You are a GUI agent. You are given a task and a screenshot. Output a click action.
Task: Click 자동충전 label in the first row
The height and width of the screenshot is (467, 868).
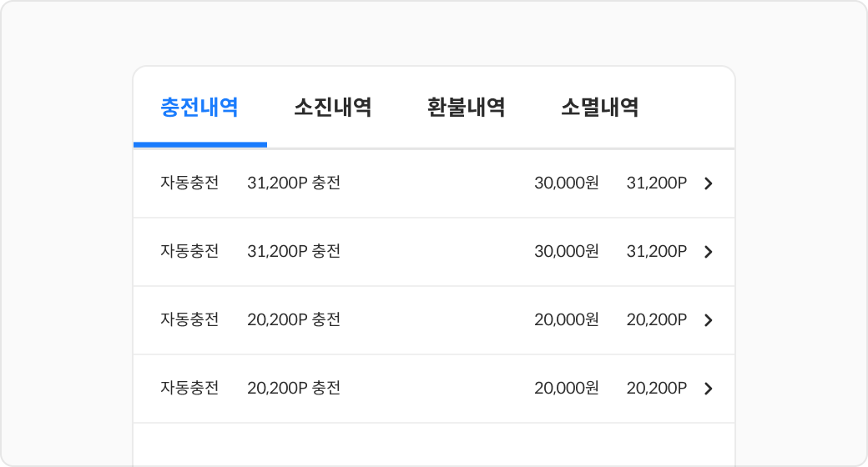tap(189, 183)
